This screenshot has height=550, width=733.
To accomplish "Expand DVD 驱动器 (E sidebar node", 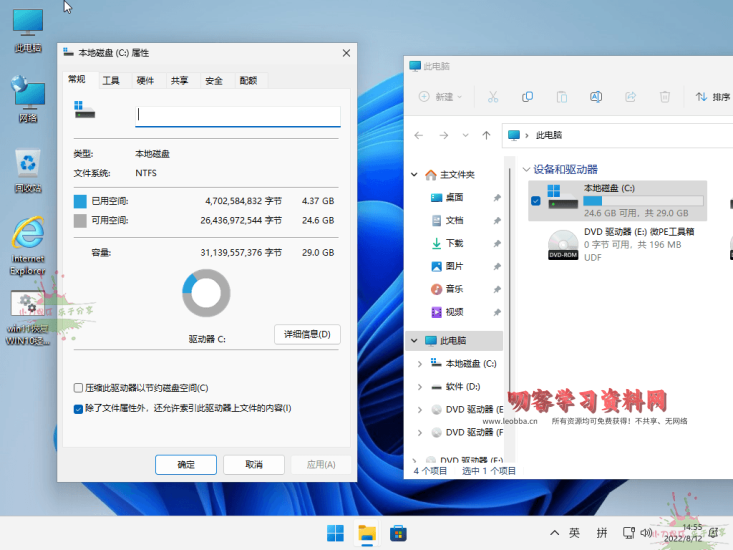I will 420,409.
